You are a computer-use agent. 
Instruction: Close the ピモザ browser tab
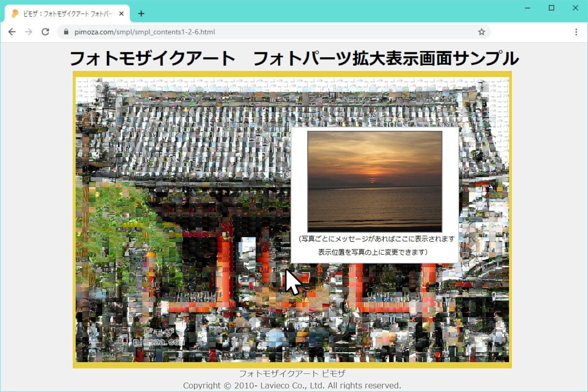point(122,14)
